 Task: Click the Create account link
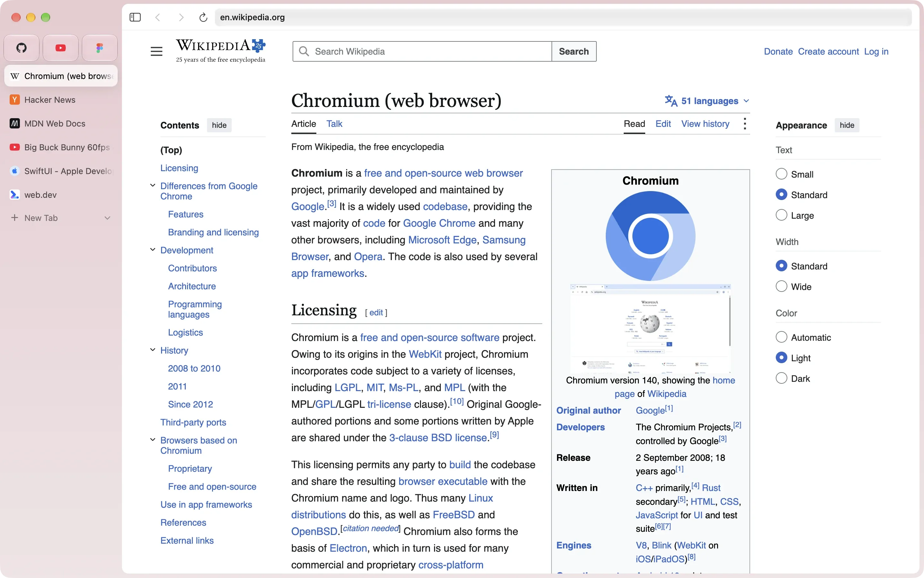pyautogui.click(x=828, y=52)
